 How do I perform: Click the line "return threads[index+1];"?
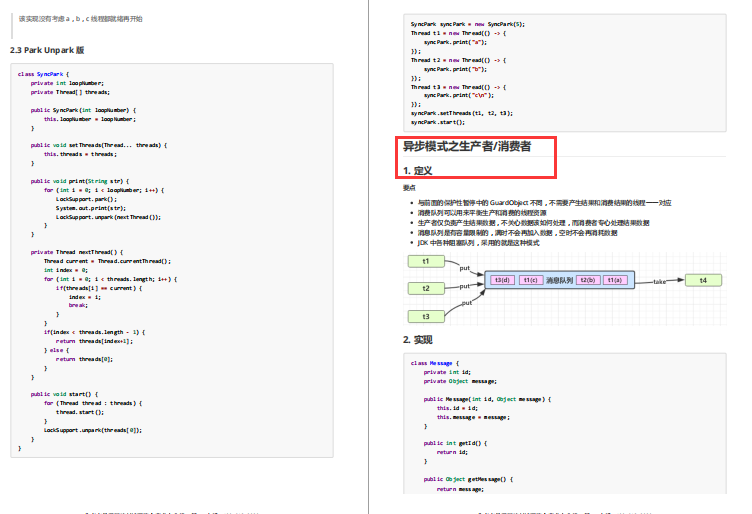point(94,341)
